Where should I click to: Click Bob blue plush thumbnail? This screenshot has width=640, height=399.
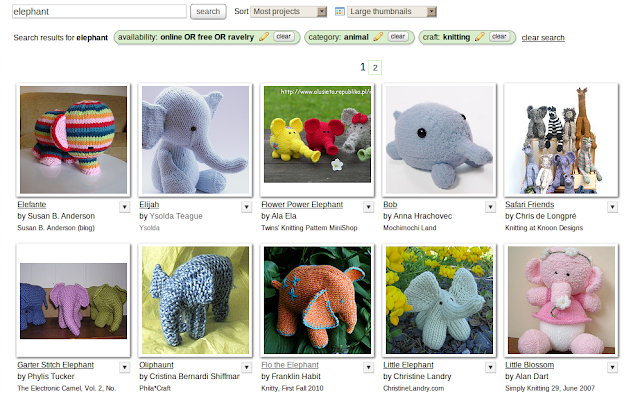click(x=439, y=140)
